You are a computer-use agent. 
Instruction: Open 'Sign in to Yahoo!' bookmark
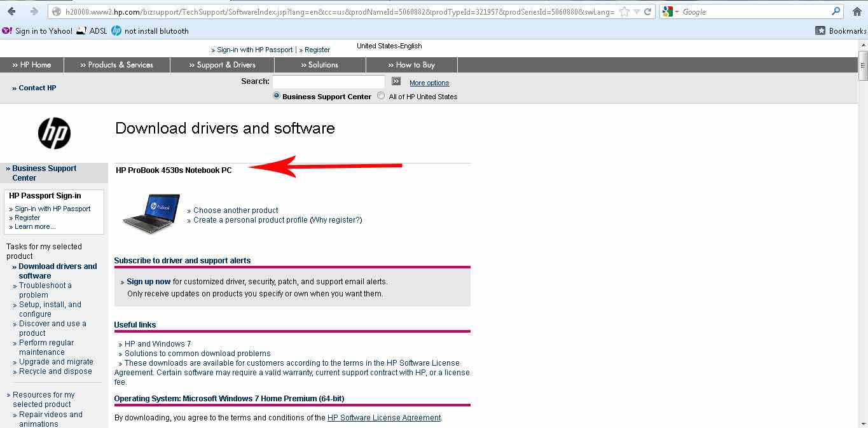pos(38,31)
